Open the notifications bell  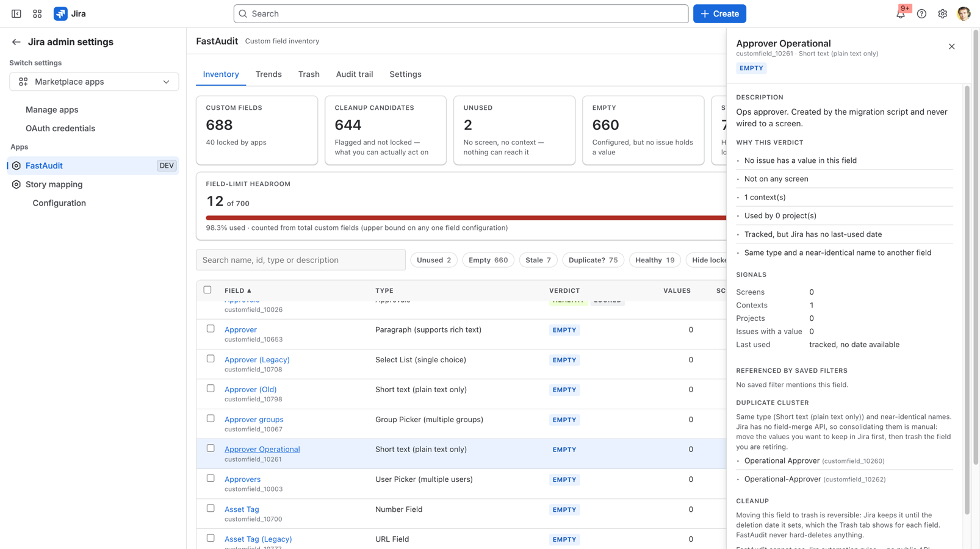[x=901, y=13]
